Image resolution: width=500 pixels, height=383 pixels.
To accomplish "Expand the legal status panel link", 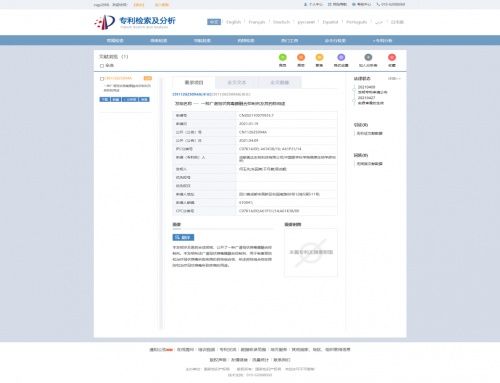I will coord(394,79).
